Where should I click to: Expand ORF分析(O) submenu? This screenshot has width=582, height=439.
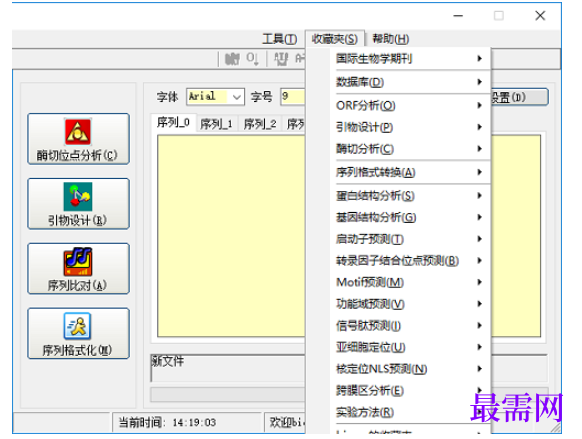click(x=410, y=106)
